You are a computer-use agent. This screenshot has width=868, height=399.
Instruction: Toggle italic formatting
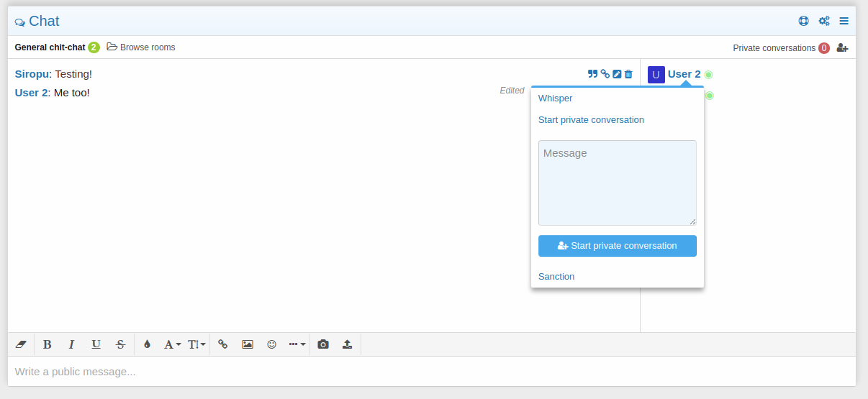(71, 344)
